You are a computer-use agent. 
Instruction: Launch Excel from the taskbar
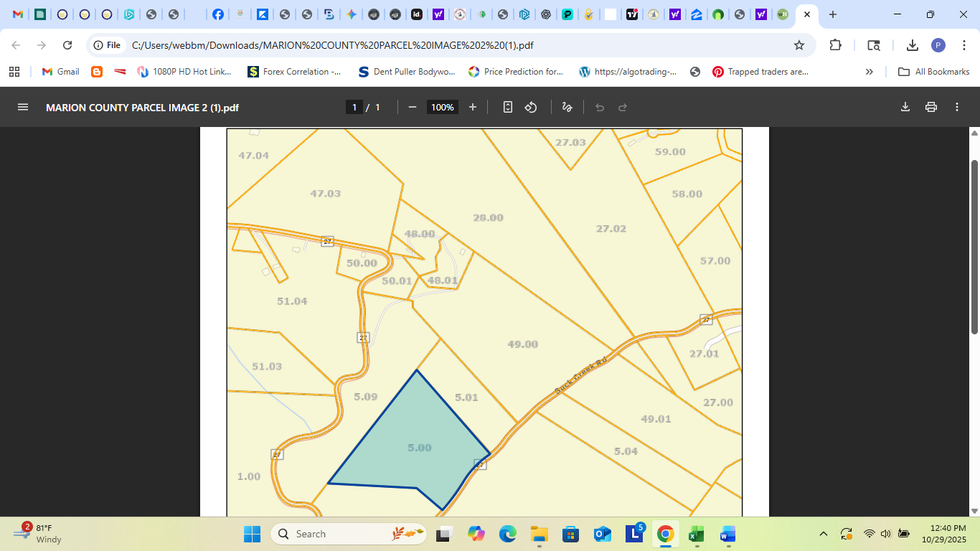pyautogui.click(x=694, y=534)
